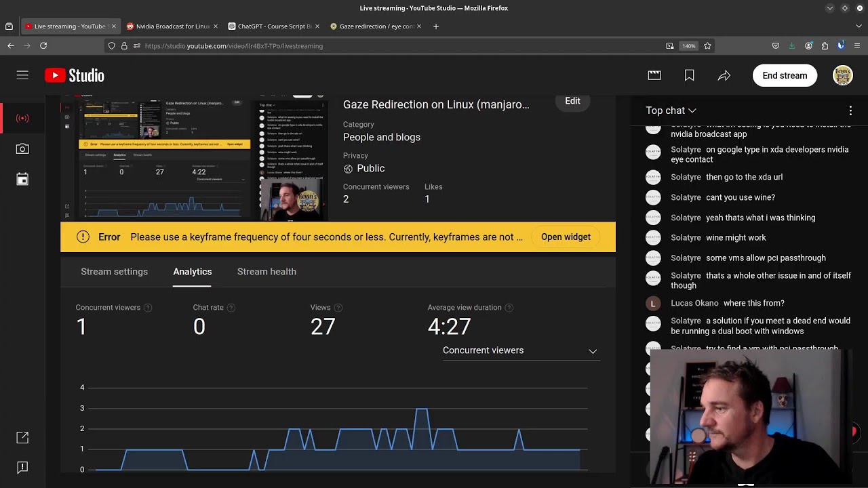
Task: Click the open in new window sidebar icon
Action: coord(22,438)
